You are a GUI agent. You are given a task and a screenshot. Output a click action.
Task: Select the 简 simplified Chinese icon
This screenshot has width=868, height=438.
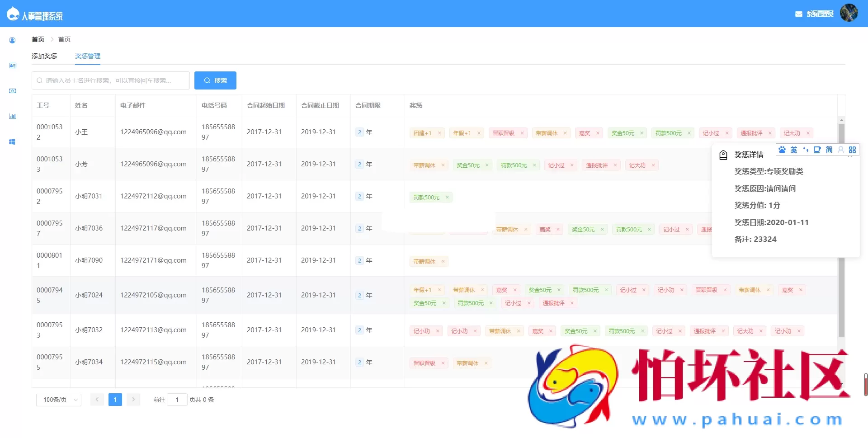tap(829, 150)
